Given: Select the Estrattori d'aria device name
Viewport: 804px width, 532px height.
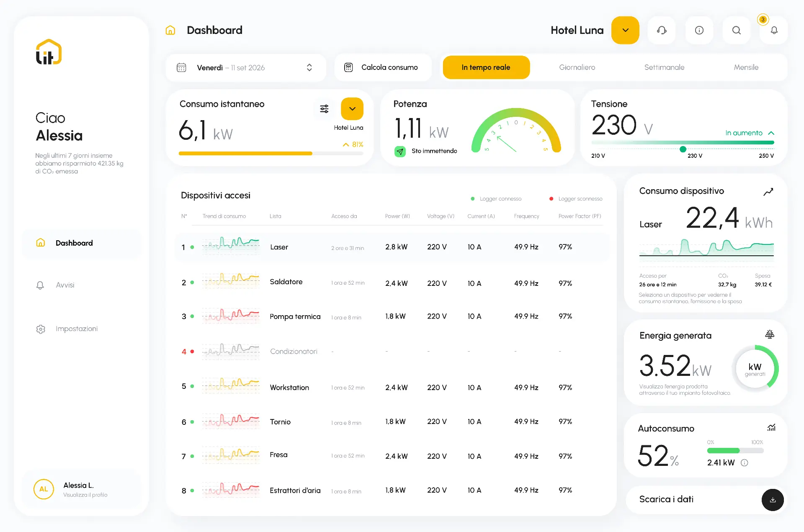Looking at the screenshot, I should [x=295, y=490].
